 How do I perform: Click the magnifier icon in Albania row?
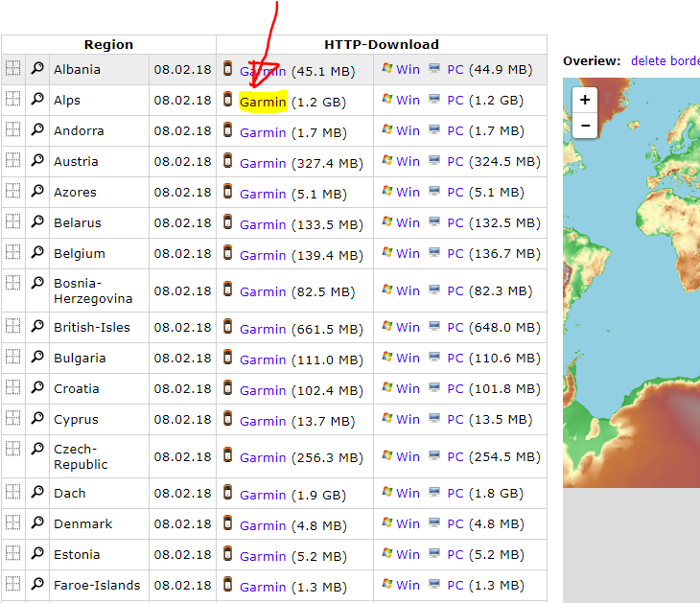(37, 68)
